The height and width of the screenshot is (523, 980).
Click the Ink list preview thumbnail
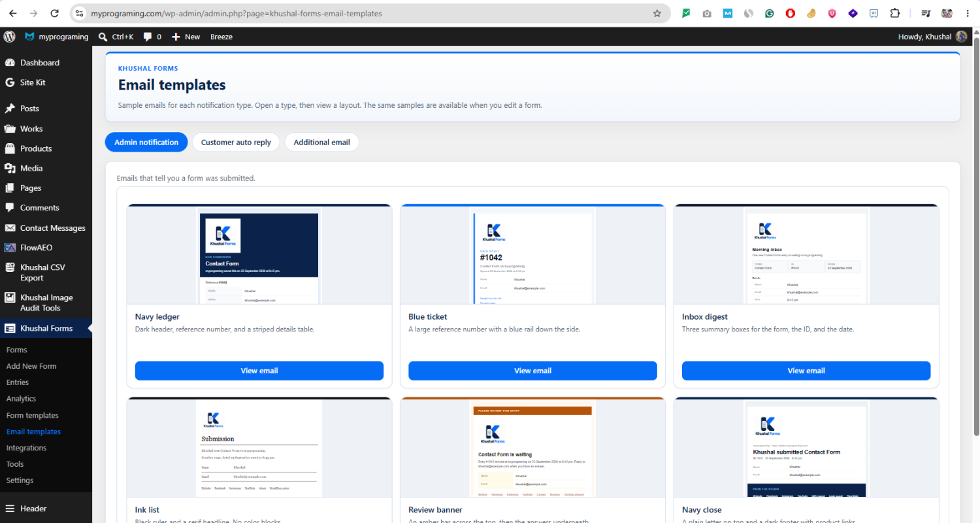(x=259, y=448)
